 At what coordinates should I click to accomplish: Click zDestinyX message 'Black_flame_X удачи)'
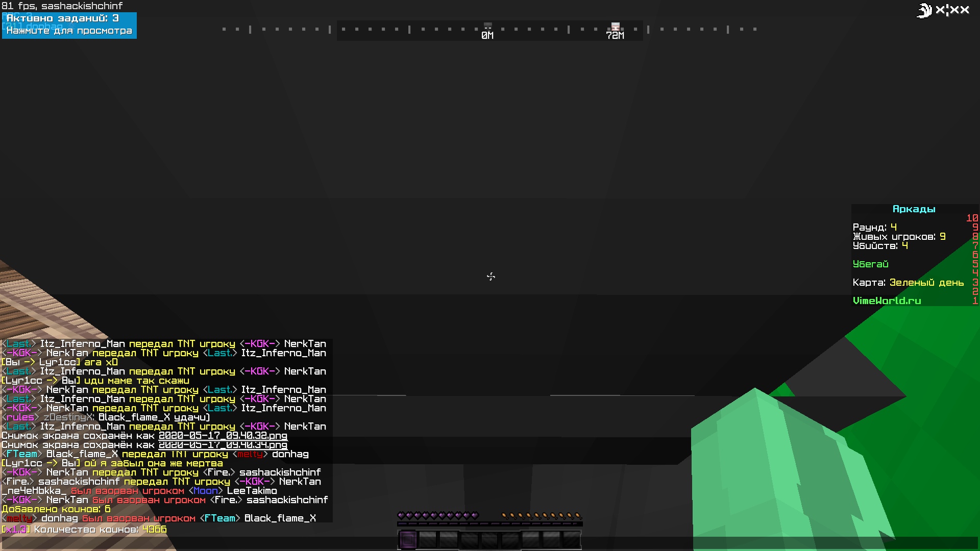click(x=154, y=417)
